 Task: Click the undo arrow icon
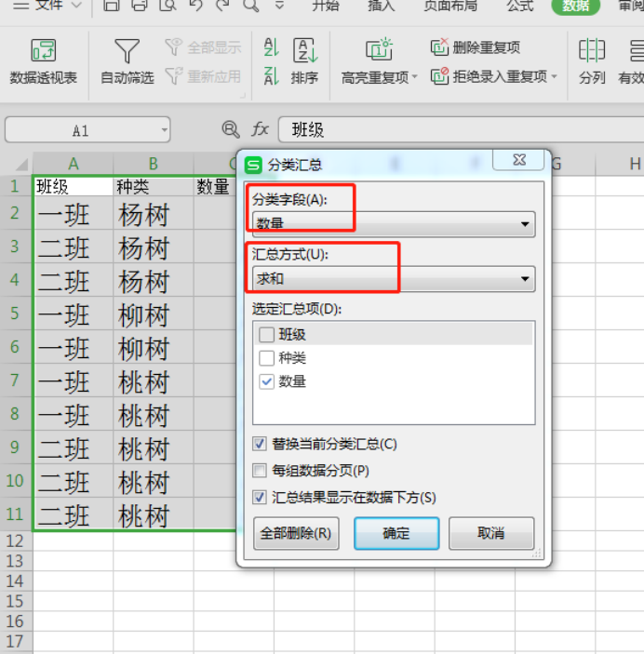pyautogui.click(x=195, y=5)
